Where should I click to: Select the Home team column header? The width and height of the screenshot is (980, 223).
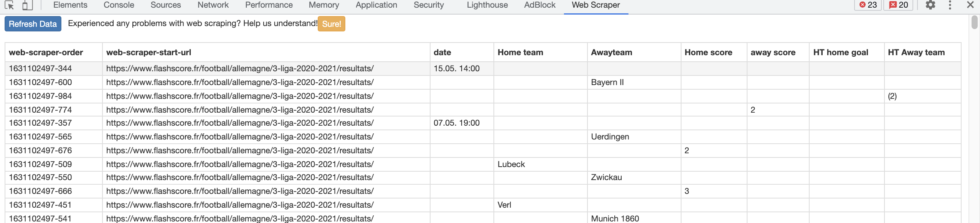[520, 52]
